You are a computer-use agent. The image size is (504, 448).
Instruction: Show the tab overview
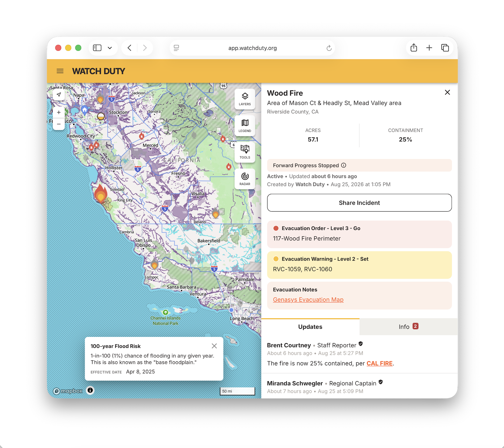(x=445, y=48)
